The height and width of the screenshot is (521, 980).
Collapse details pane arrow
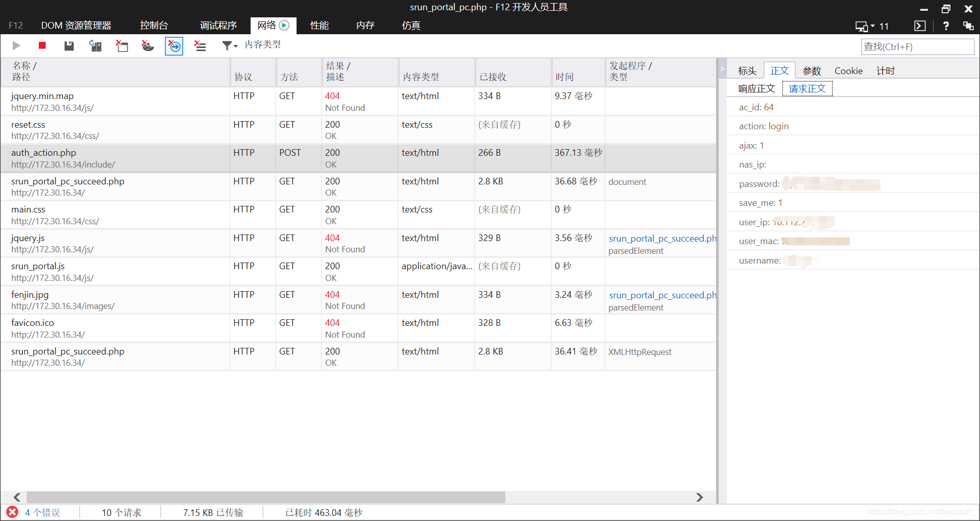(x=722, y=68)
